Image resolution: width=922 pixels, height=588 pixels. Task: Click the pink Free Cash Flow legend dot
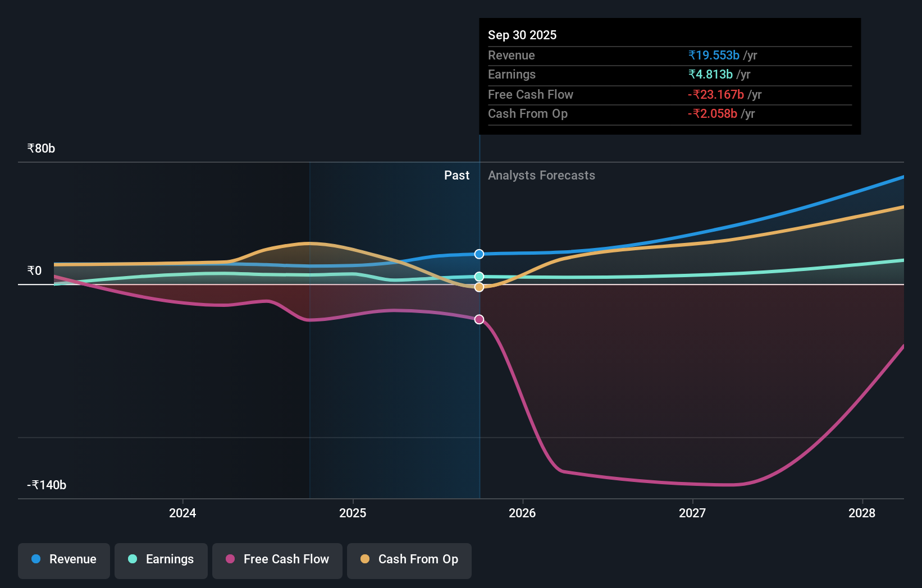(230, 559)
